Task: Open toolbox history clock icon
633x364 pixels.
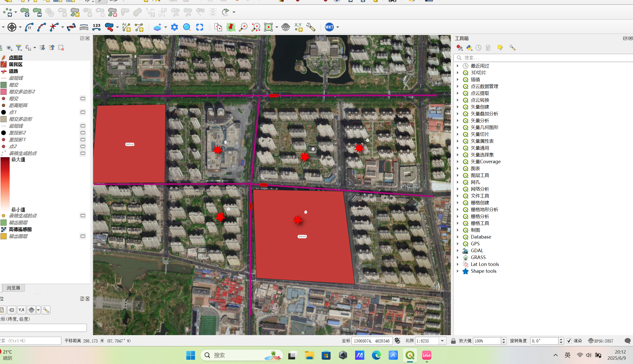Action: click(478, 48)
